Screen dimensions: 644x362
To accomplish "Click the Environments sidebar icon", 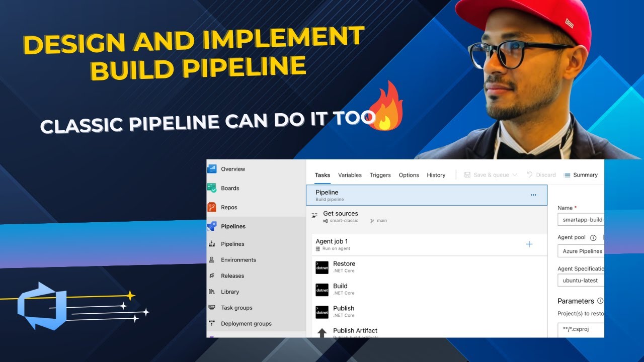I will coord(211,260).
